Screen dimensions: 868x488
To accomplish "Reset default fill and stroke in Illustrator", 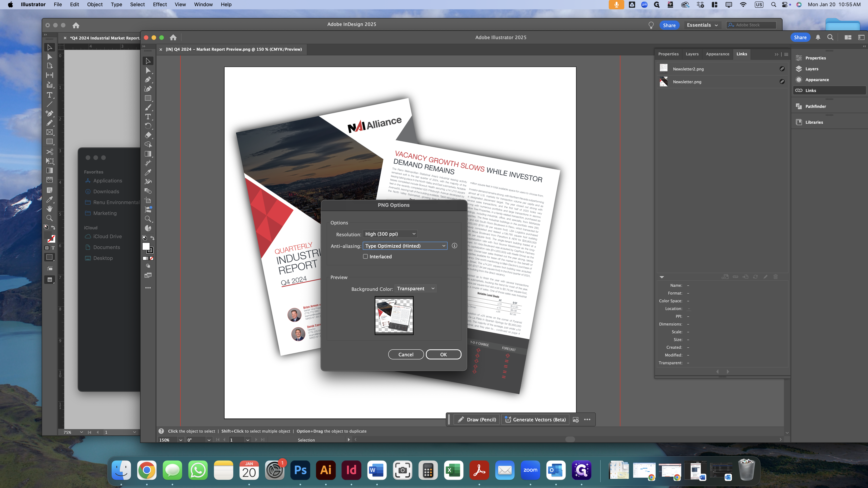I will coord(145,238).
